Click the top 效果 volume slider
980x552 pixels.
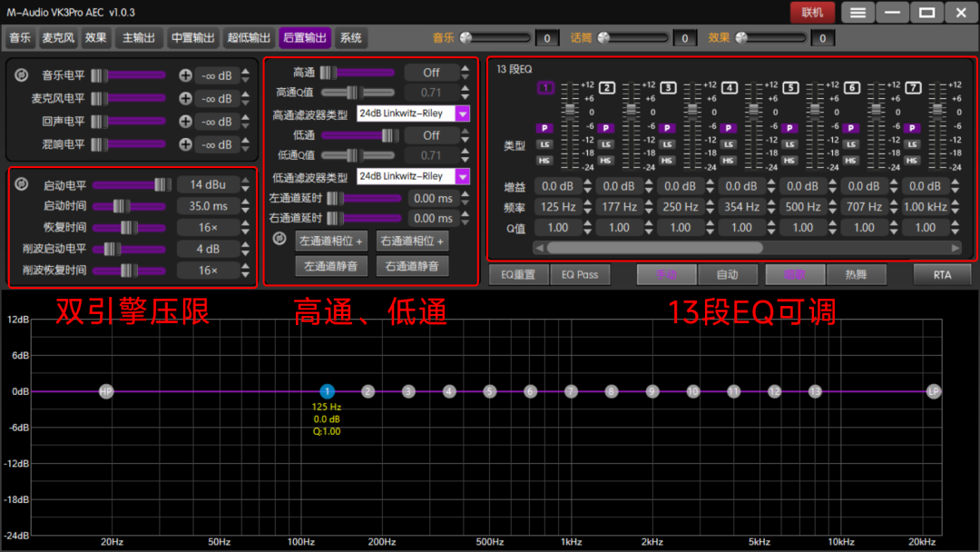(x=770, y=38)
